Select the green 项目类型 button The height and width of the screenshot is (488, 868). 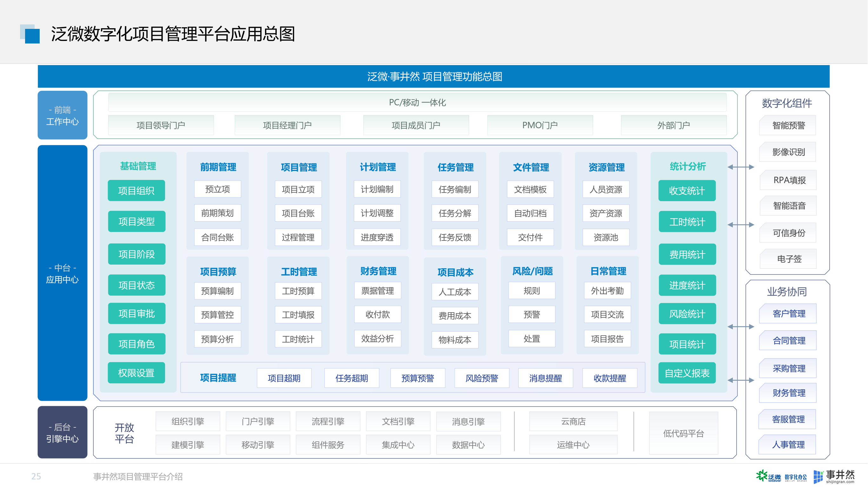[x=136, y=221]
